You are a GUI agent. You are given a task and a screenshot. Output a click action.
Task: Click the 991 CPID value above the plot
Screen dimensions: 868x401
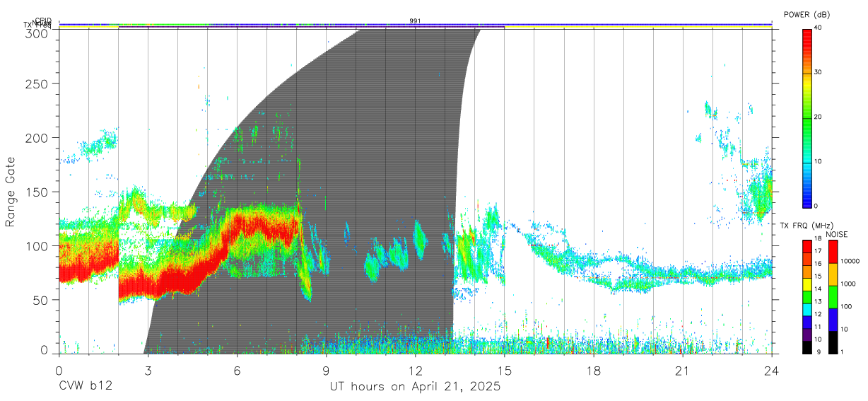pyautogui.click(x=416, y=21)
